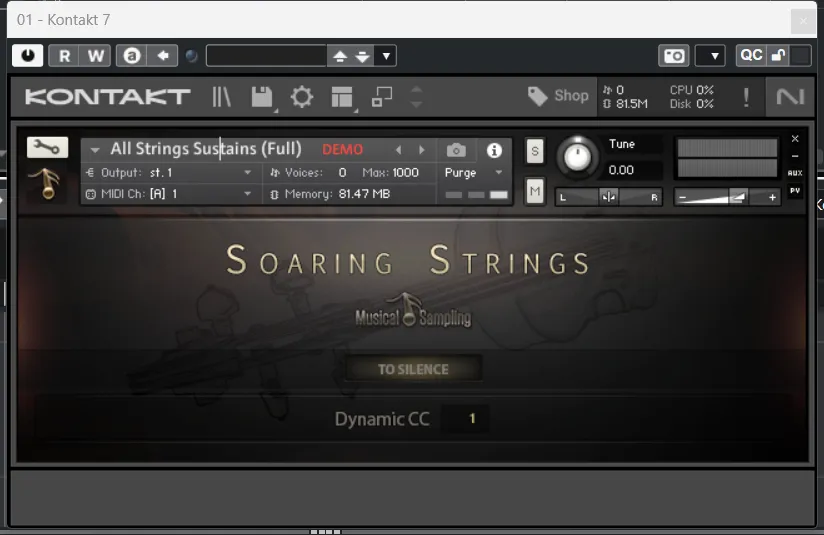Open the Purge dropdown menu
The width and height of the screenshot is (824, 535).
tap(473, 173)
